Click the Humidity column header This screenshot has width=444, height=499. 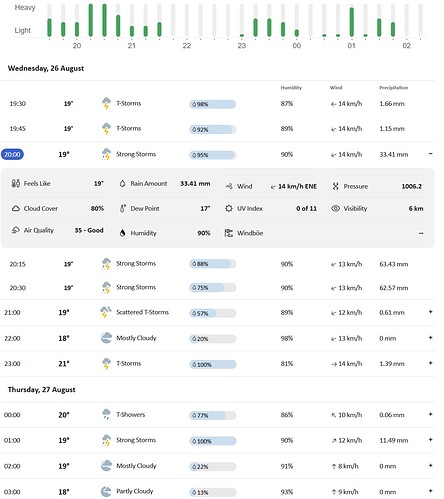click(x=291, y=88)
